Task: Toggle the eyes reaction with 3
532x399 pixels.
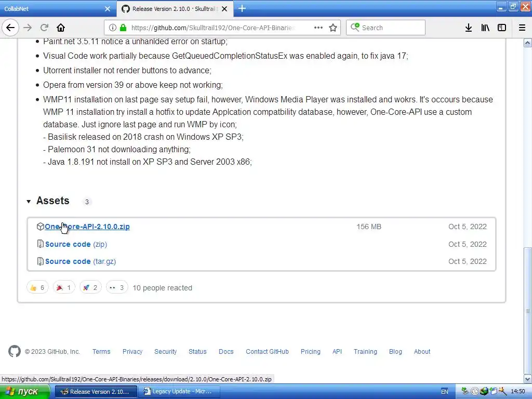Action: click(117, 288)
